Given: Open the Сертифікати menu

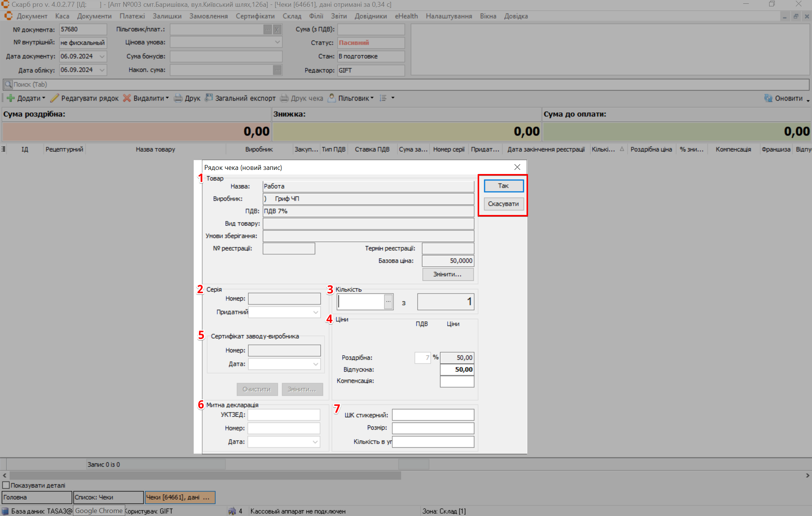Looking at the screenshot, I should click(255, 16).
